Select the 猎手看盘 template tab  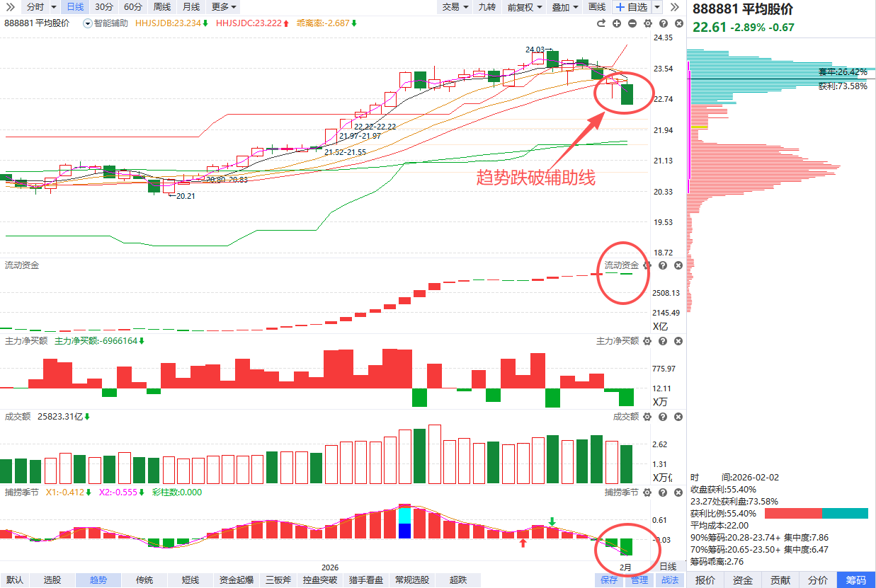click(366, 580)
